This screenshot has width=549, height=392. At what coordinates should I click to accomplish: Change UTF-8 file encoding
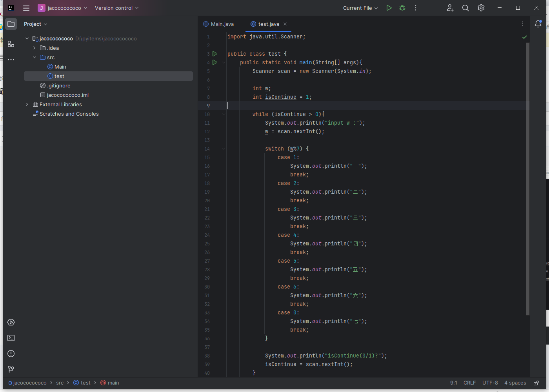coord(490,383)
